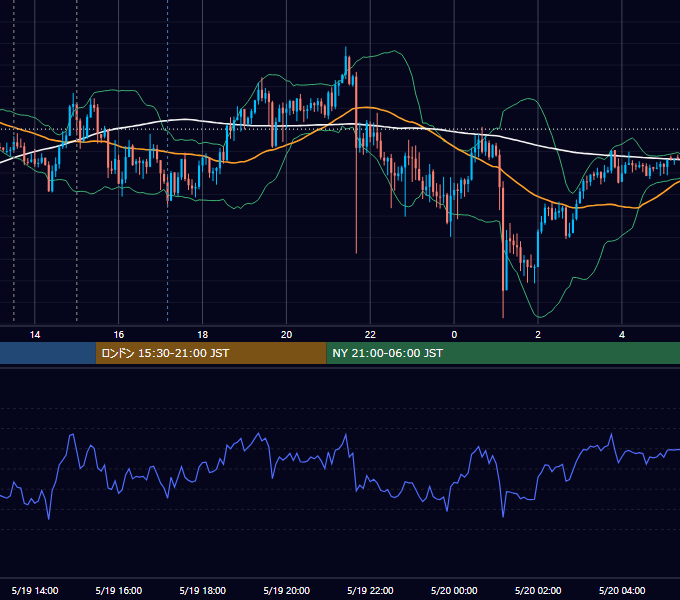Click the 5/19 18:00 label on indicator axis
680x600 pixels.
203,590
